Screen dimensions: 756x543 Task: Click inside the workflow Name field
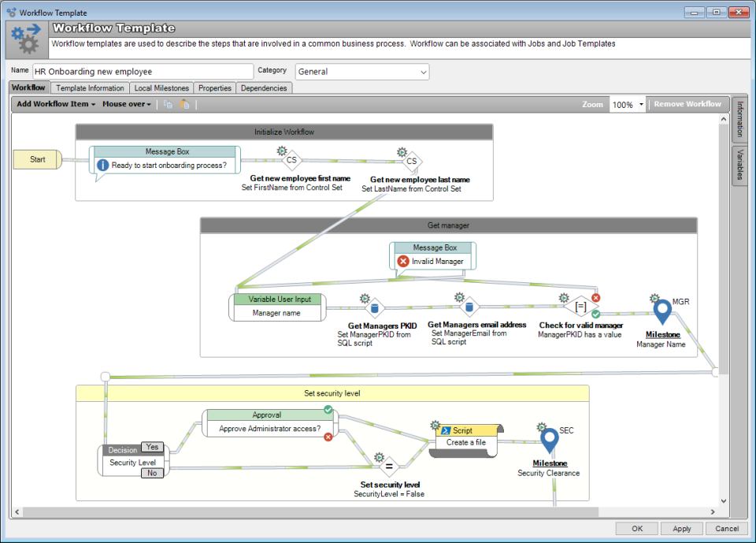(142, 71)
